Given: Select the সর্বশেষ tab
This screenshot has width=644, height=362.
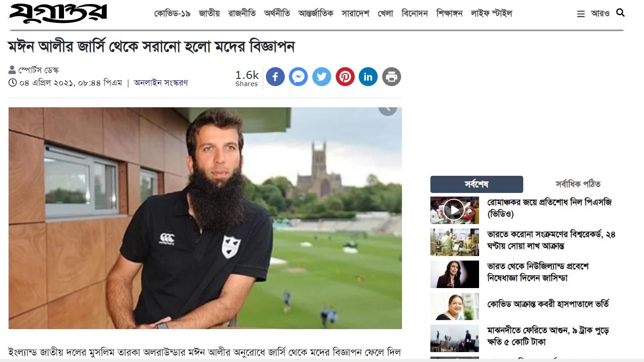Looking at the screenshot, I should [x=477, y=184].
